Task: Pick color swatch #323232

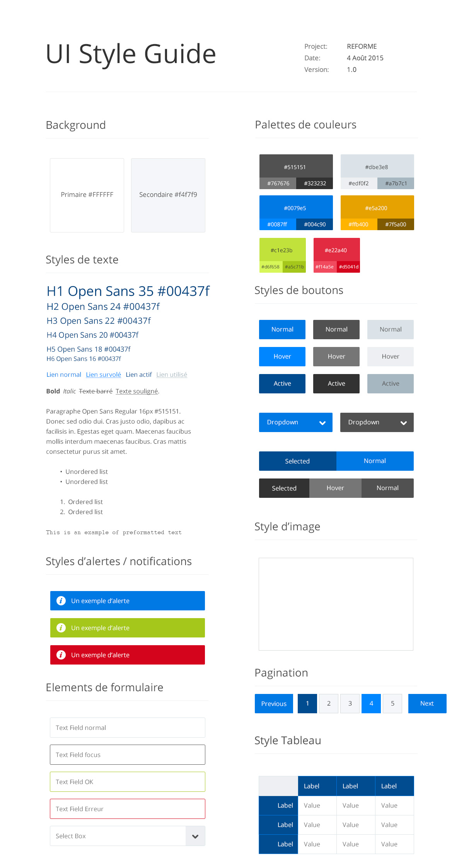Action: tap(314, 183)
